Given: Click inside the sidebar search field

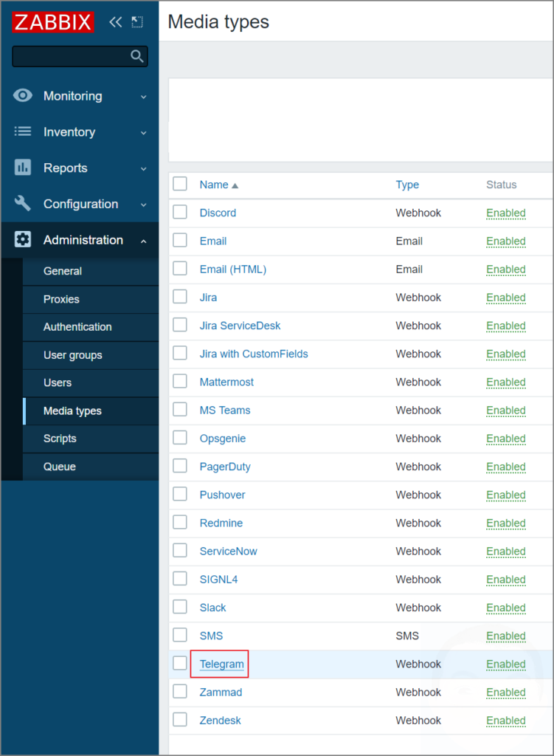Looking at the screenshot, I should [74, 56].
